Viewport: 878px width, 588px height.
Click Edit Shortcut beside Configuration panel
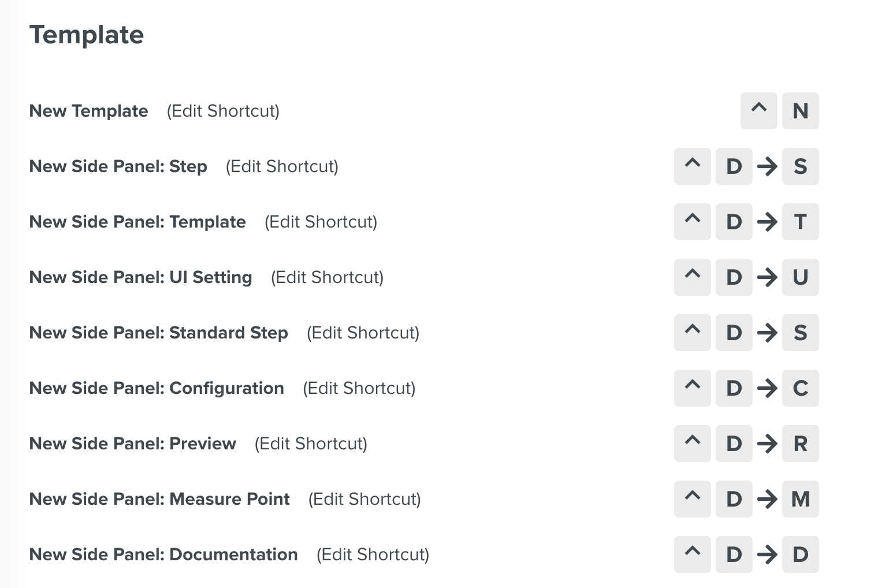(359, 388)
